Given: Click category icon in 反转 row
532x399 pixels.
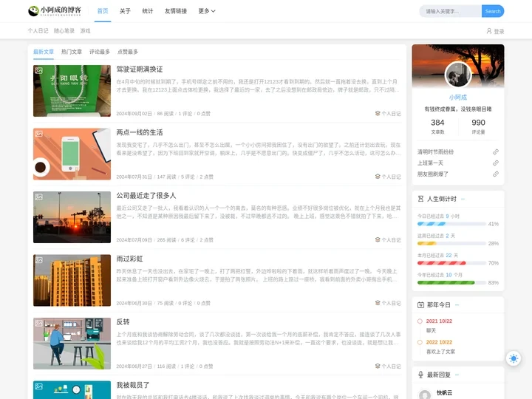Looking at the screenshot, I should (x=378, y=366).
